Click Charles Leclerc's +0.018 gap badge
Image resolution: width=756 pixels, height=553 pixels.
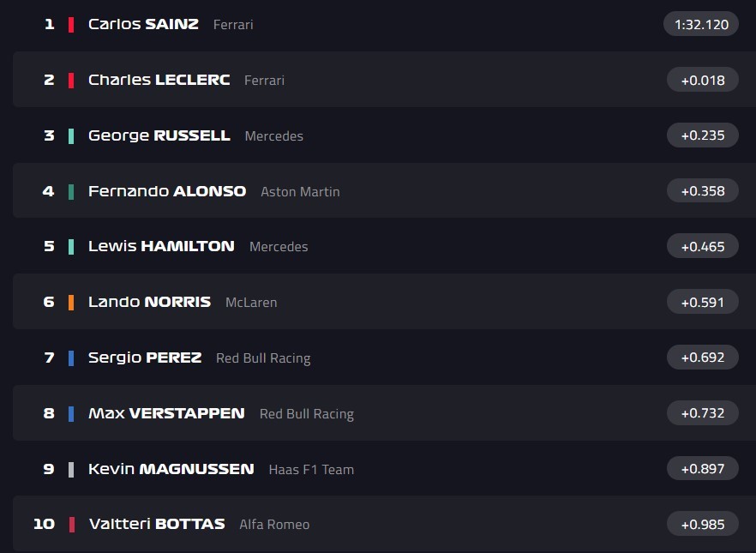click(702, 80)
